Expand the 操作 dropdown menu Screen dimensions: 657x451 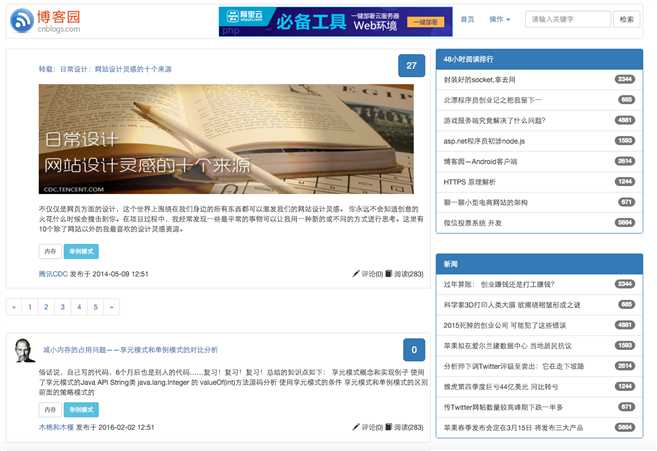coord(499,19)
